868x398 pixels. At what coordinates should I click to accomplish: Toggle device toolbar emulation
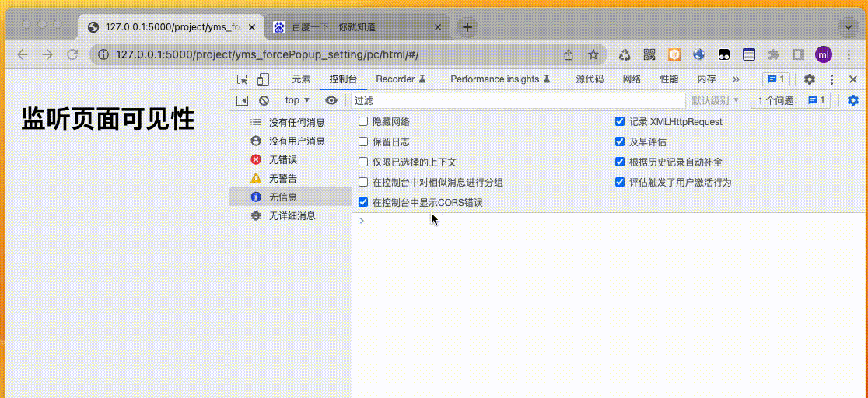click(263, 79)
